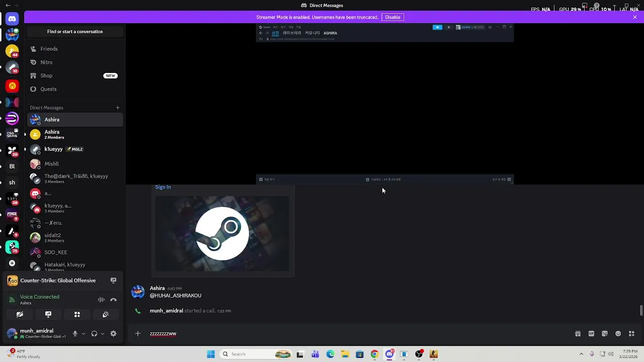This screenshot has height=362, width=644.
Task: Open SOO_KEE direct message
Action: click(75, 252)
